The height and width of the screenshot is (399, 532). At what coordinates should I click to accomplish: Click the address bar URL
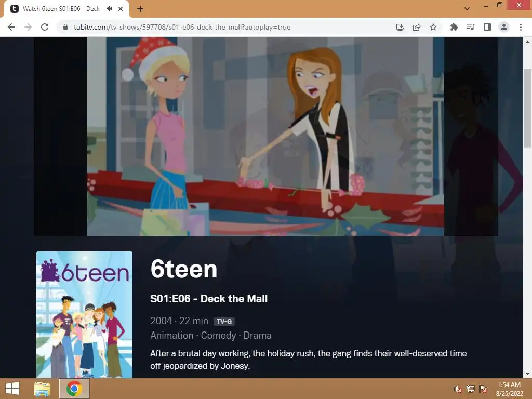tap(182, 27)
